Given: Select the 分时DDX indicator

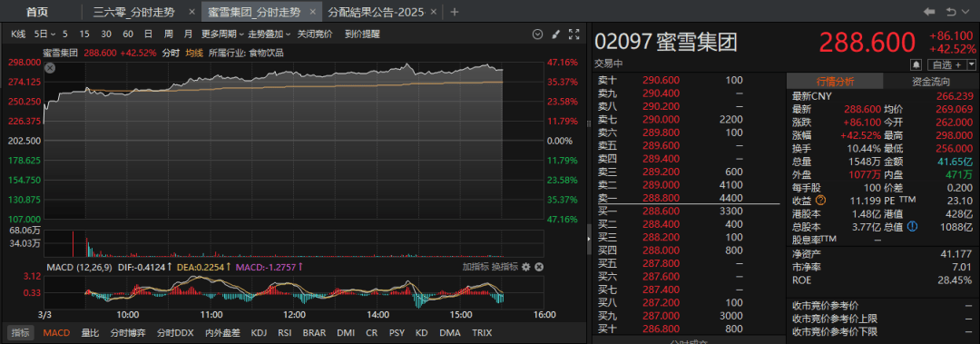Looking at the screenshot, I should pos(176,333).
